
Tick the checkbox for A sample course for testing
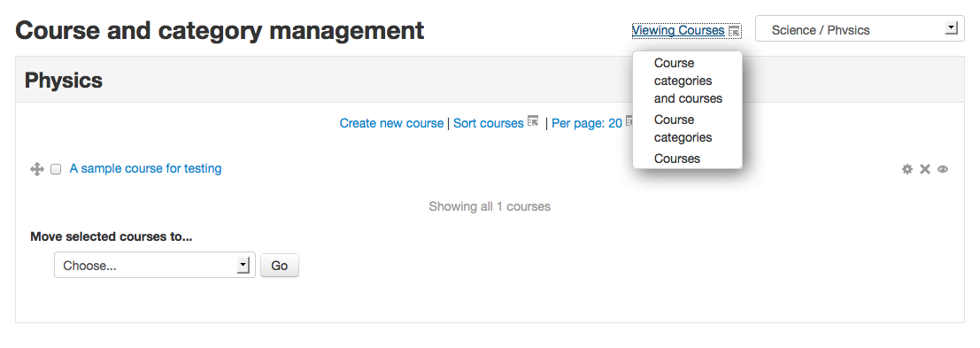point(56,169)
